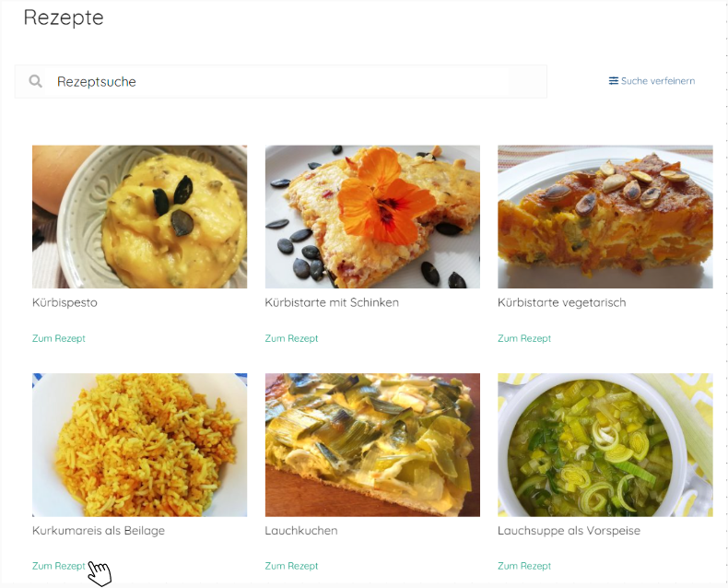Click Zum Rezept under Kurkumareis als Beilage
The width and height of the screenshot is (728, 588).
pos(59,566)
